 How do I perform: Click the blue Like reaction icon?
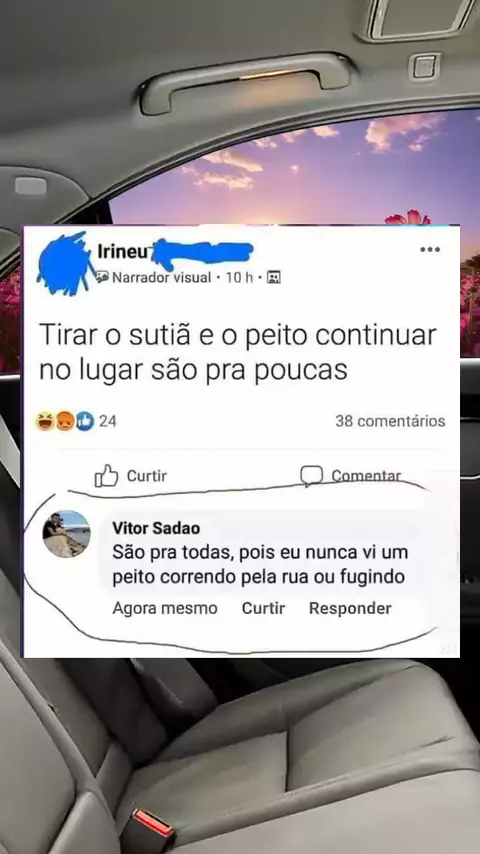[x=84, y=421]
